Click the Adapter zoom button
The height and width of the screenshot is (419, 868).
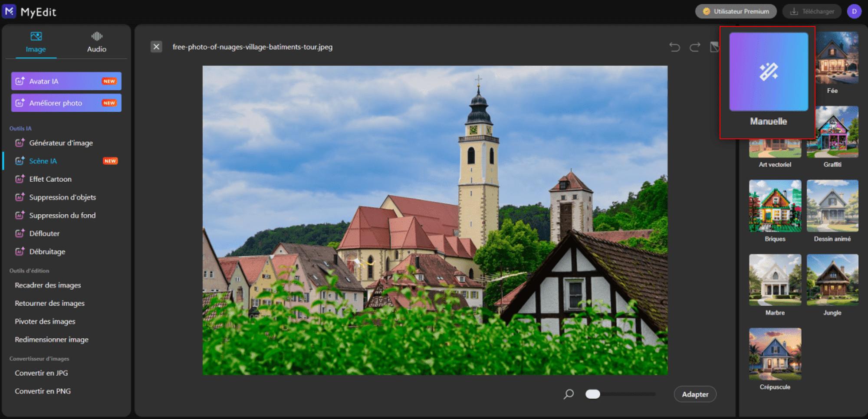coord(695,394)
